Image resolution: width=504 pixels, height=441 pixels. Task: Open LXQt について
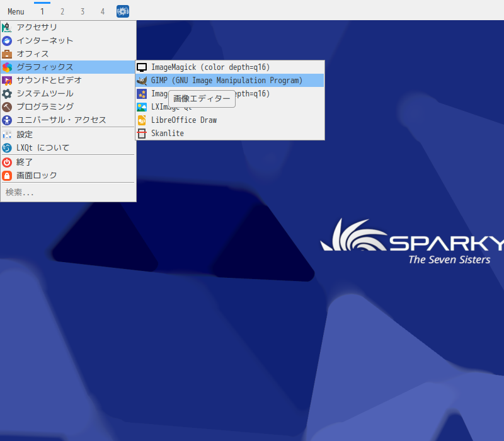pos(68,147)
